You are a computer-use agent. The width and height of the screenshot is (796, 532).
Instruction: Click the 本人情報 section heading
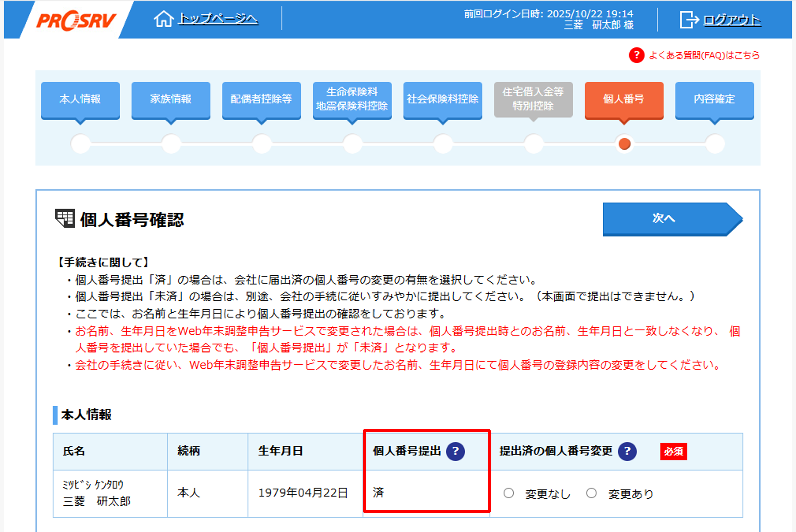[86, 415]
